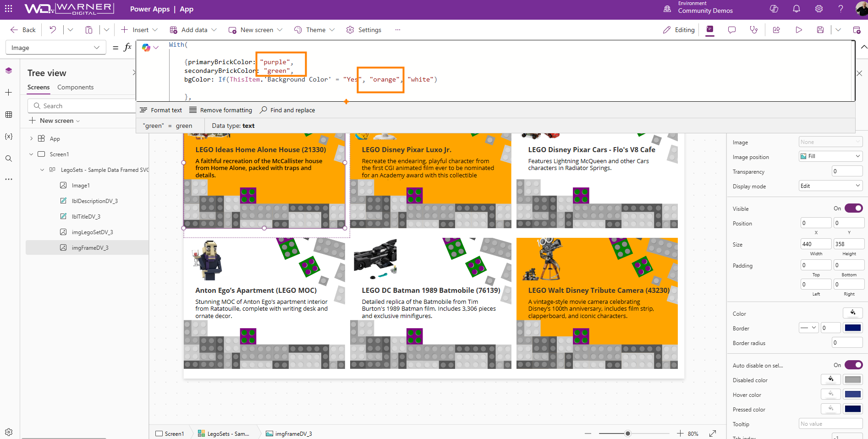This screenshot has width=868, height=439.
Task: Click New screen in Tree view
Action: tap(54, 121)
